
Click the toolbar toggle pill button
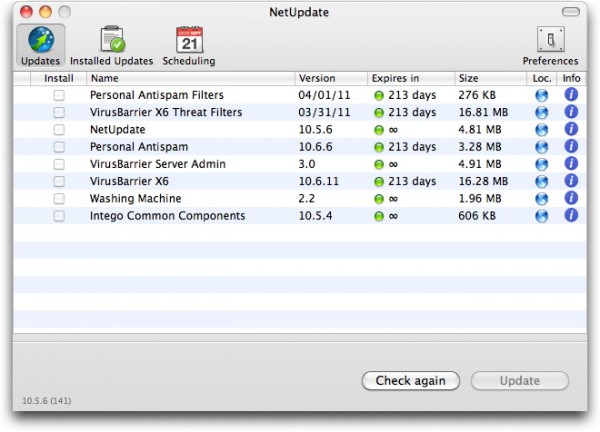point(571,12)
